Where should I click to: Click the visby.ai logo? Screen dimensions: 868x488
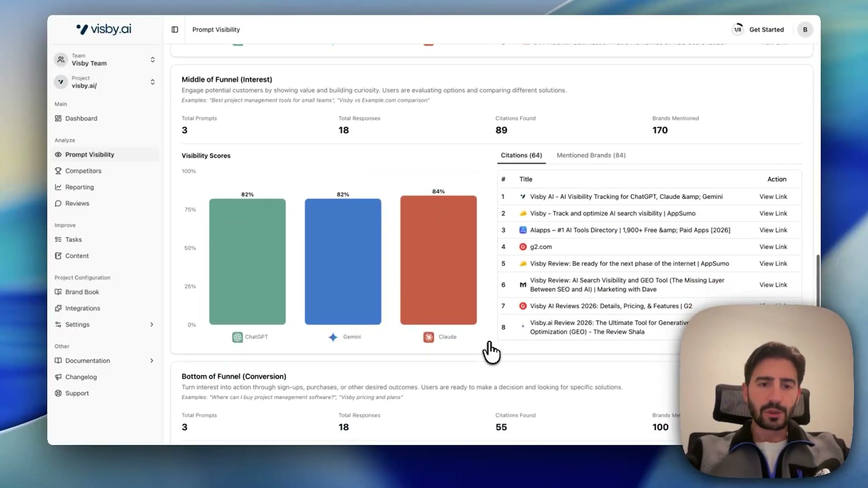pyautogui.click(x=104, y=29)
